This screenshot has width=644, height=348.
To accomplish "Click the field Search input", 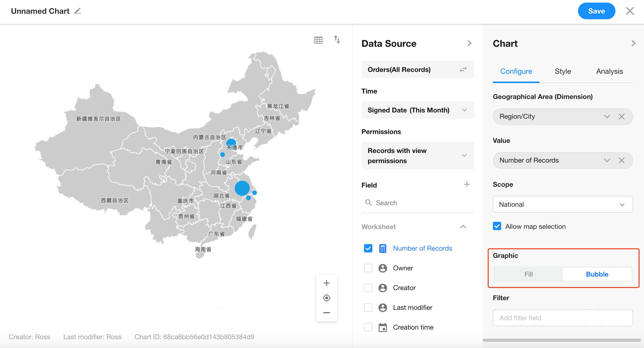I will pos(421,203).
